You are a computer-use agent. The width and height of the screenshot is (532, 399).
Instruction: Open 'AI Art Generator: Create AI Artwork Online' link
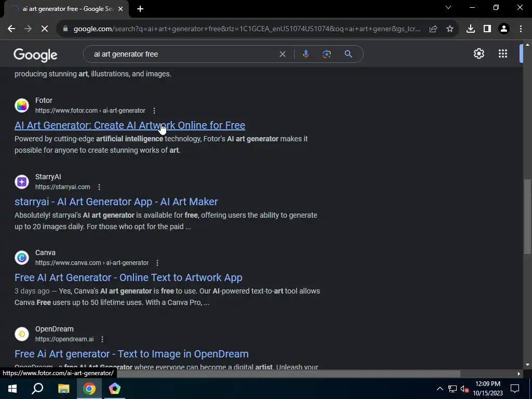[129, 125]
